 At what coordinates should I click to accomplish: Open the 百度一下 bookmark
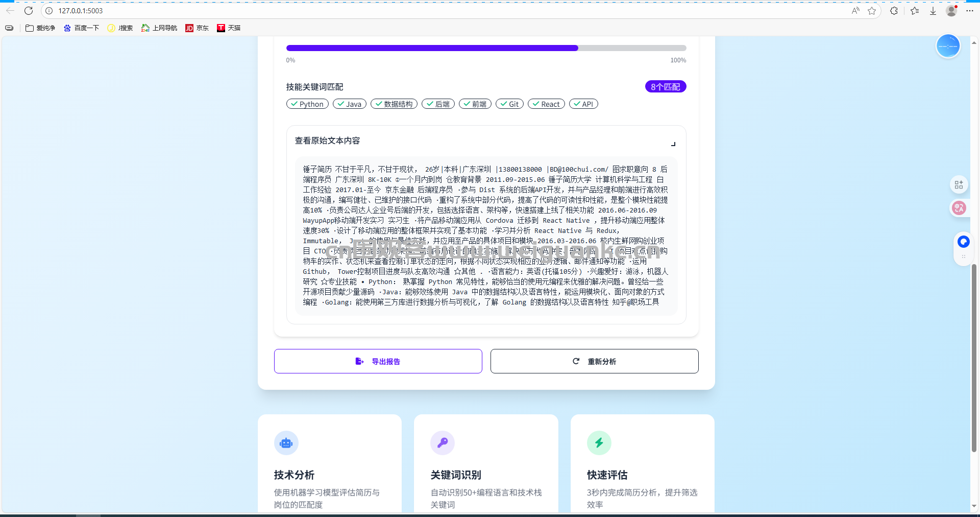pos(81,28)
